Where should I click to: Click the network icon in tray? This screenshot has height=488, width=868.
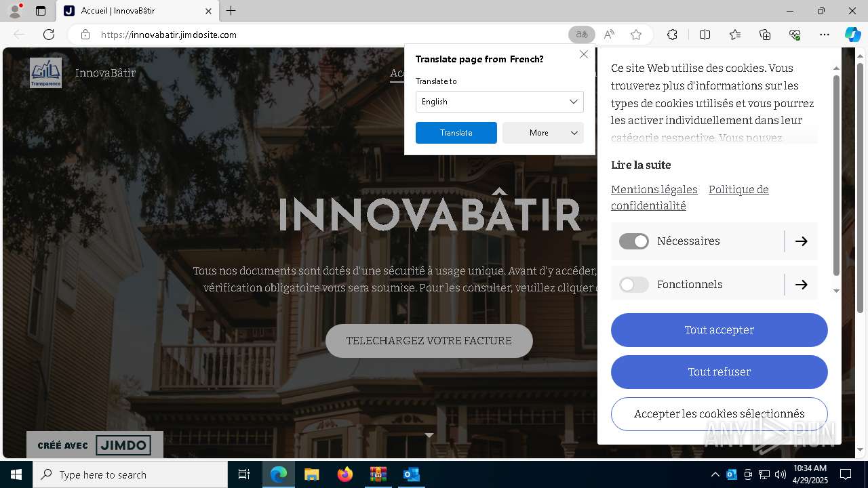pos(764,474)
